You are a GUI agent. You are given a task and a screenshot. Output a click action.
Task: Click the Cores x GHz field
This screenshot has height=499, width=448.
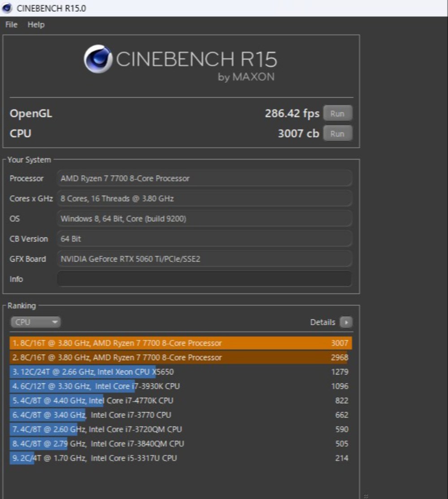(x=205, y=198)
